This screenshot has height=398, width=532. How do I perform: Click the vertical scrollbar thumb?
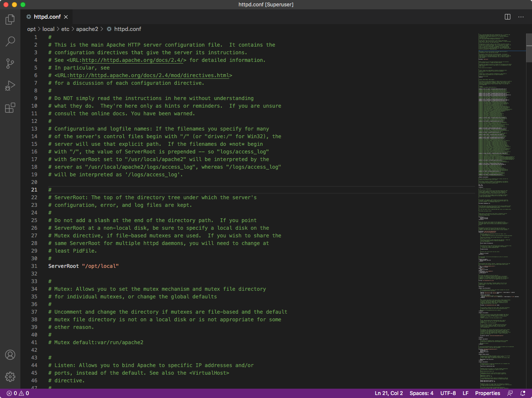click(x=529, y=47)
